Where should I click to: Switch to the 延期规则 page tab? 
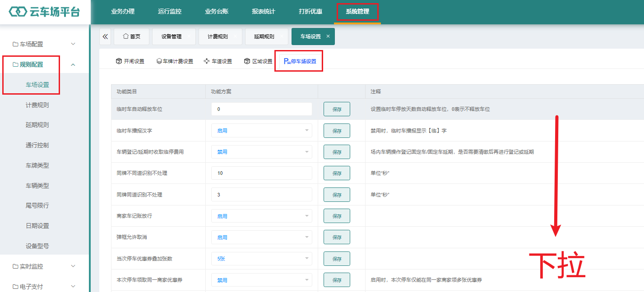266,36
